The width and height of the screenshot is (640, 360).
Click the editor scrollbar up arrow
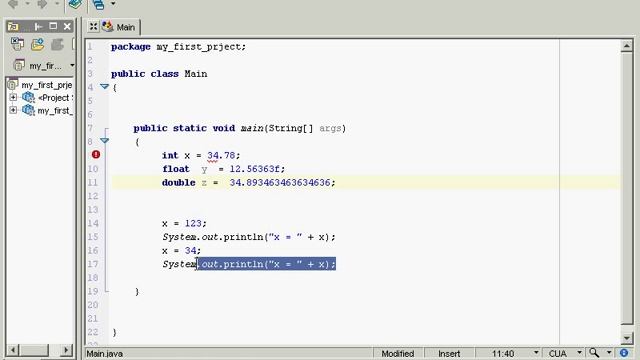(627, 46)
